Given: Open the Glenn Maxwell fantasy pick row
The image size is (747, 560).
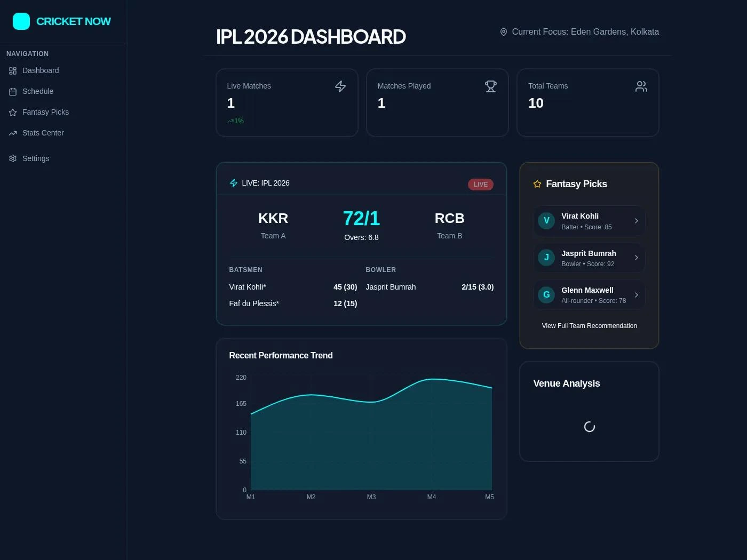Looking at the screenshot, I should pyautogui.click(x=589, y=295).
